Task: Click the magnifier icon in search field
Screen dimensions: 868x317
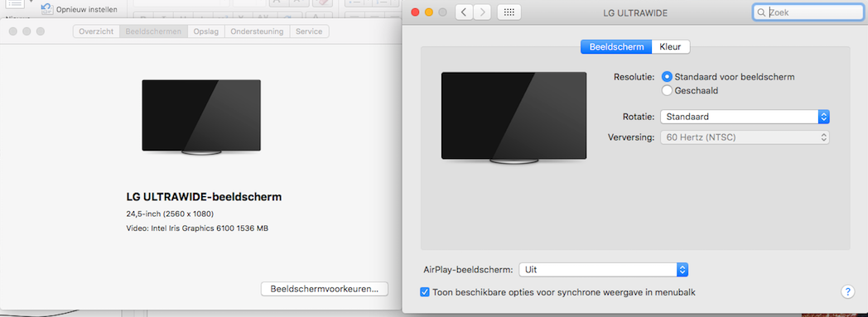Action: [x=762, y=12]
